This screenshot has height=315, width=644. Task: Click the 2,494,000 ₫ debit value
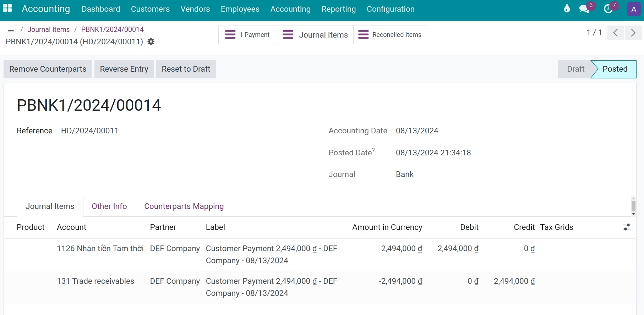[458, 248]
